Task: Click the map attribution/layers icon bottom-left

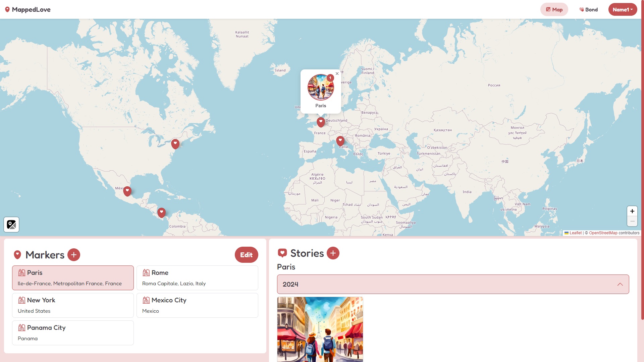Action: (x=11, y=225)
